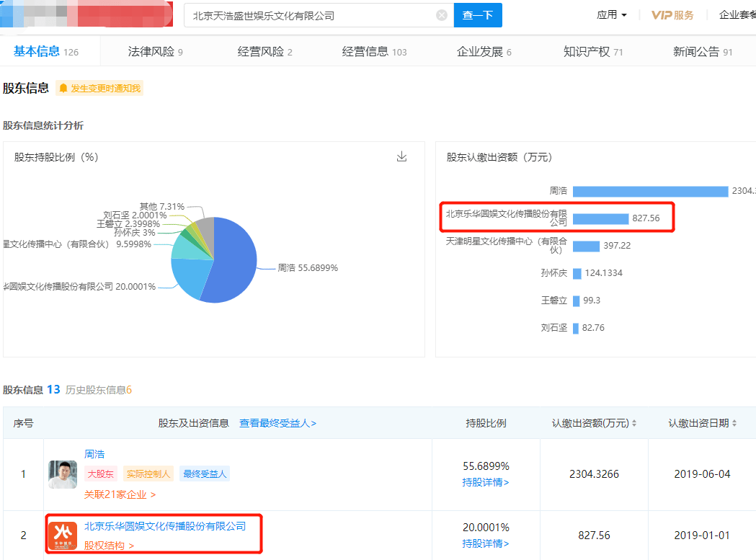
Task: Click pie label 周浩 55.6899%
Action: [x=308, y=267]
